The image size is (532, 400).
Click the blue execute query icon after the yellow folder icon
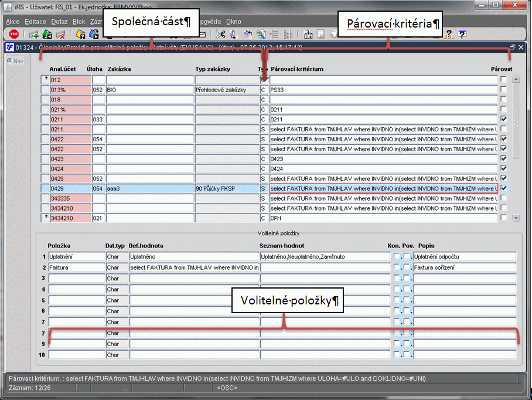[x=94, y=34]
